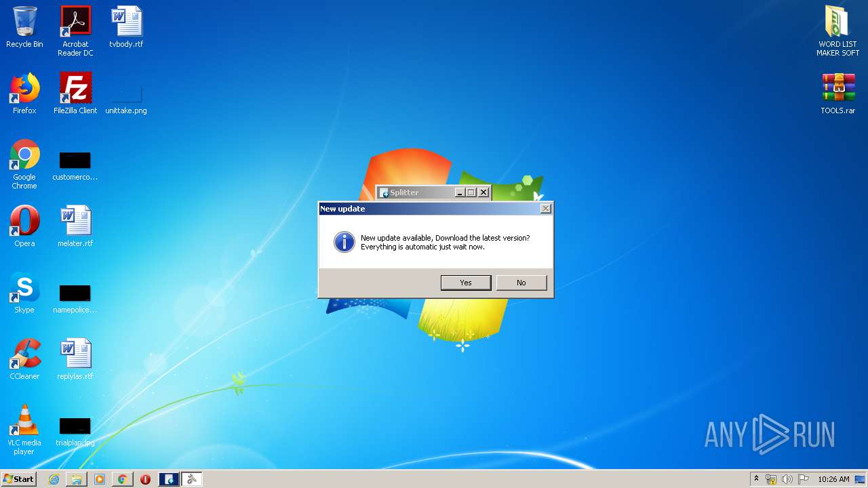Viewport: 868px width, 488px height.
Task: Select the namepolice... file icon
Action: point(75,300)
